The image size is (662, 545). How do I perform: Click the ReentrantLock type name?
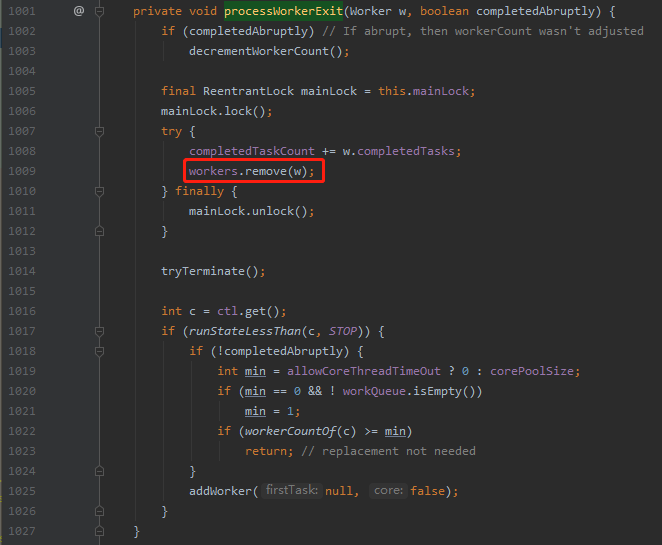[248, 91]
